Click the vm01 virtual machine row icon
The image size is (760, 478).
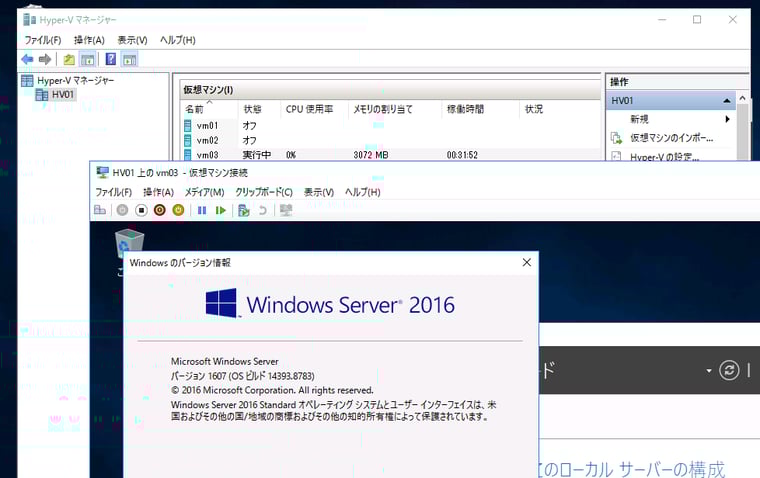(x=188, y=126)
